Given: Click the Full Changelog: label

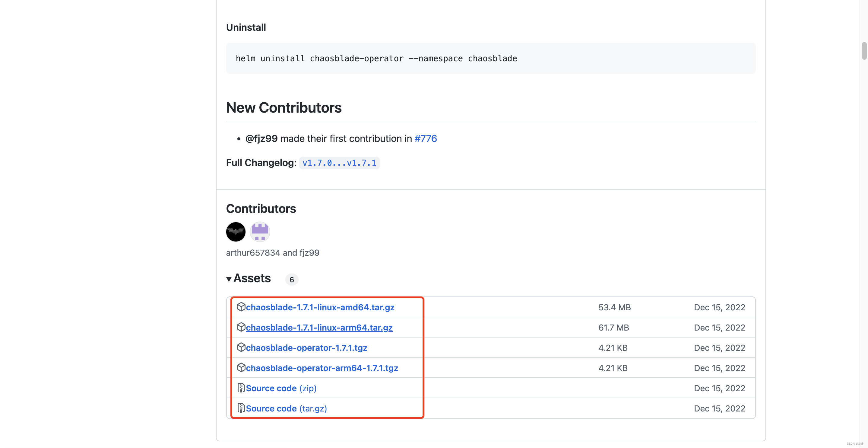Looking at the screenshot, I should pos(261,163).
